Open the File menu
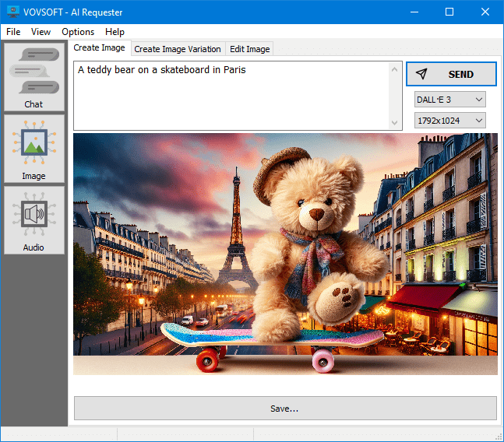504x442 pixels. [13, 32]
